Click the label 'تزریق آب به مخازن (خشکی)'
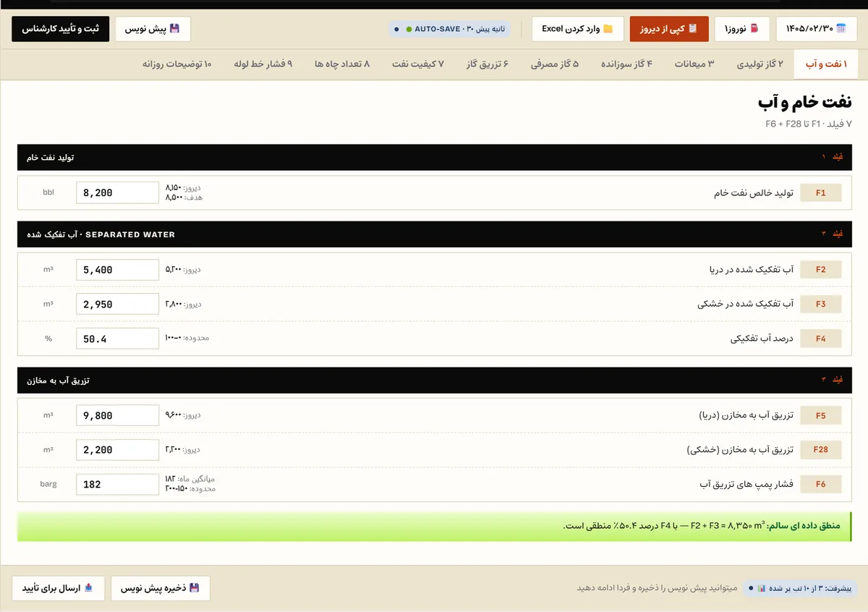Viewport: 868px width, 612px height. click(740, 449)
